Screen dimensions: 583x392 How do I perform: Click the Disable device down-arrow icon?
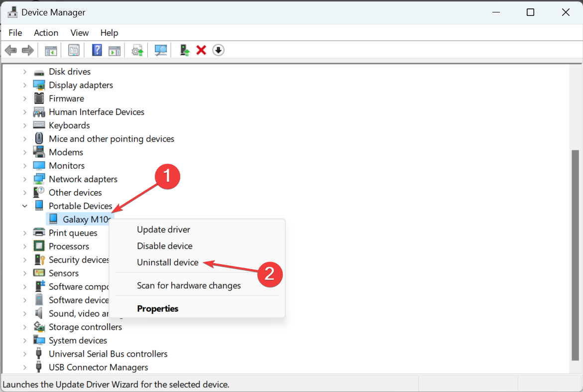pos(218,50)
